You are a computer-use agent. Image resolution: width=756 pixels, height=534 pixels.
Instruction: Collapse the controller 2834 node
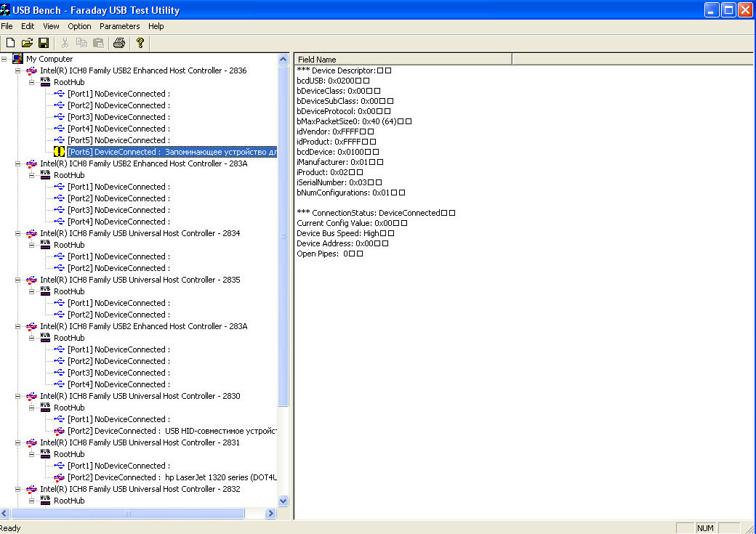pyautogui.click(x=18, y=233)
